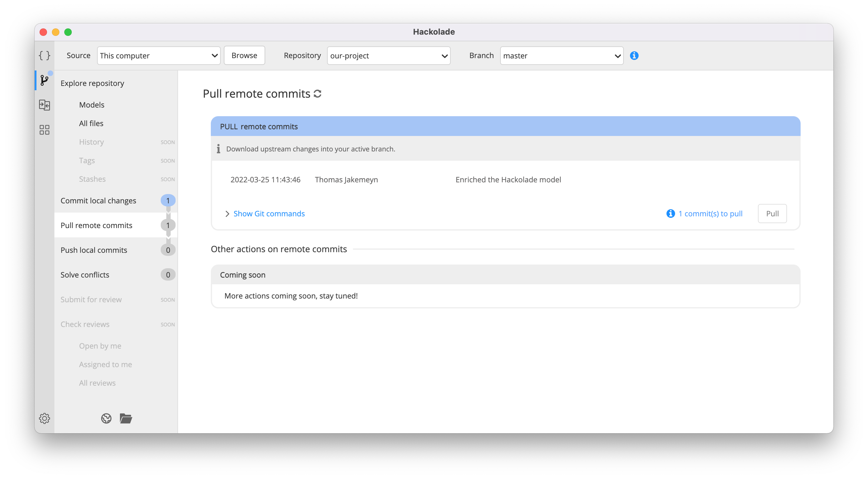Click All reviews sidebar item
Image resolution: width=868 pixels, height=479 pixels.
coord(97,383)
